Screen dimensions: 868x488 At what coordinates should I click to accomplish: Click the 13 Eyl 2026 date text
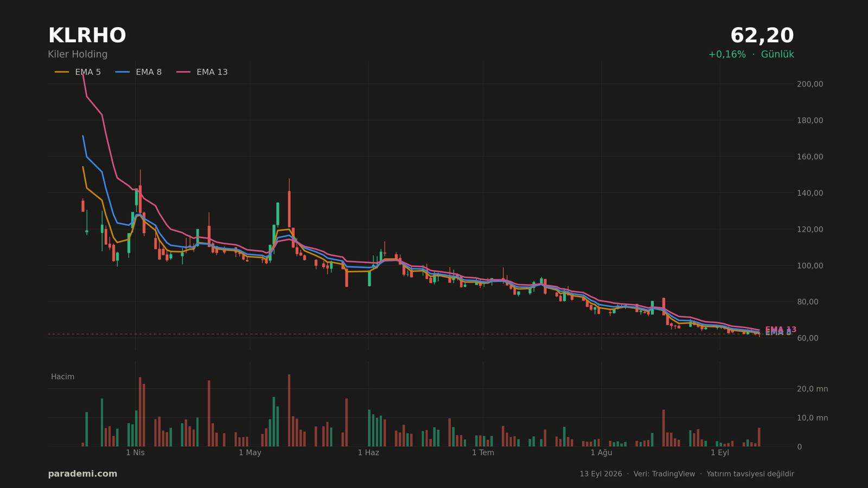tap(601, 474)
